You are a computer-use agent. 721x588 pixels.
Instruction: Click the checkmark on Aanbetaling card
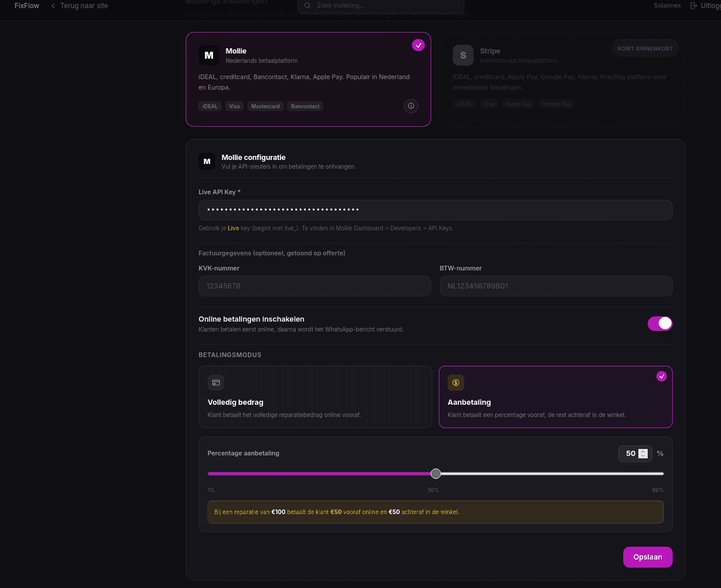(662, 376)
